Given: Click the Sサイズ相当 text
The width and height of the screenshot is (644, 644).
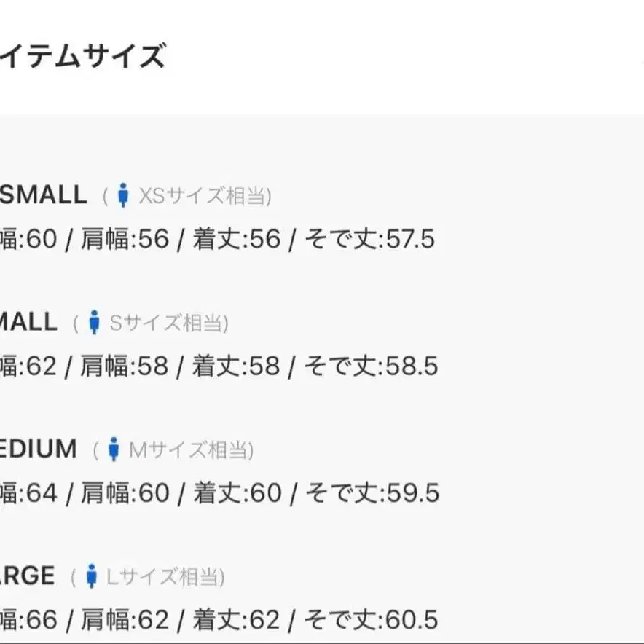Looking at the screenshot, I should pyautogui.click(x=168, y=323).
